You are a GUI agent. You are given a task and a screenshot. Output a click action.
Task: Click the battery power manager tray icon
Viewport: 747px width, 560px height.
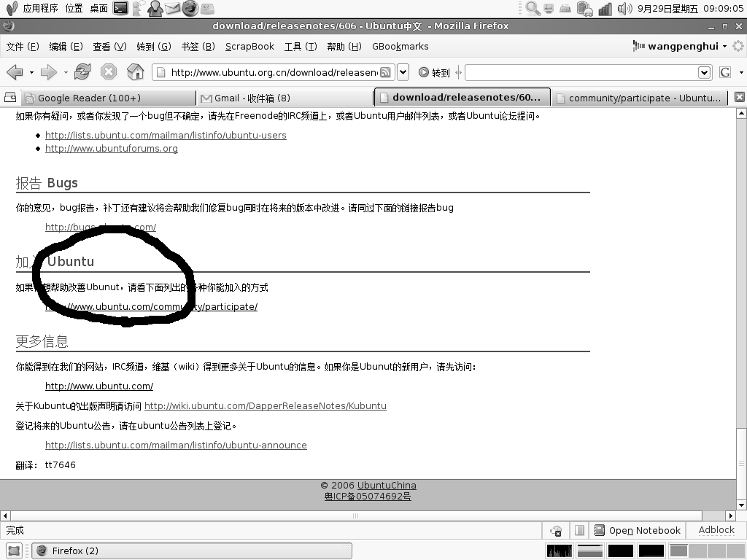(x=584, y=8)
